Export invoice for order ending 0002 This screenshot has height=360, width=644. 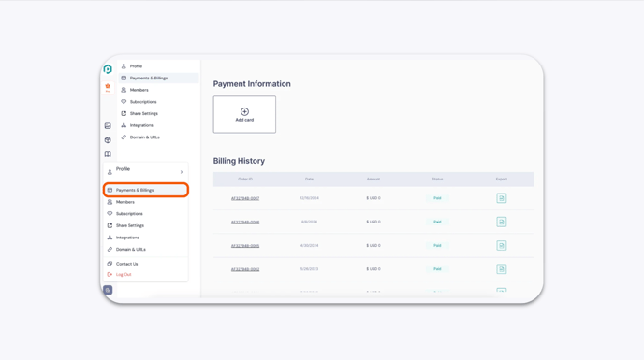pyautogui.click(x=502, y=269)
